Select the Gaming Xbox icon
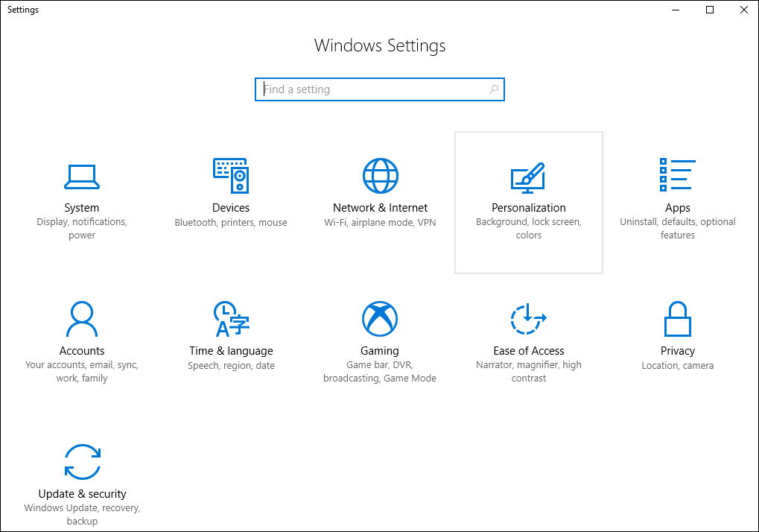This screenshot has width=759, height=532. (x=380, y=320)
